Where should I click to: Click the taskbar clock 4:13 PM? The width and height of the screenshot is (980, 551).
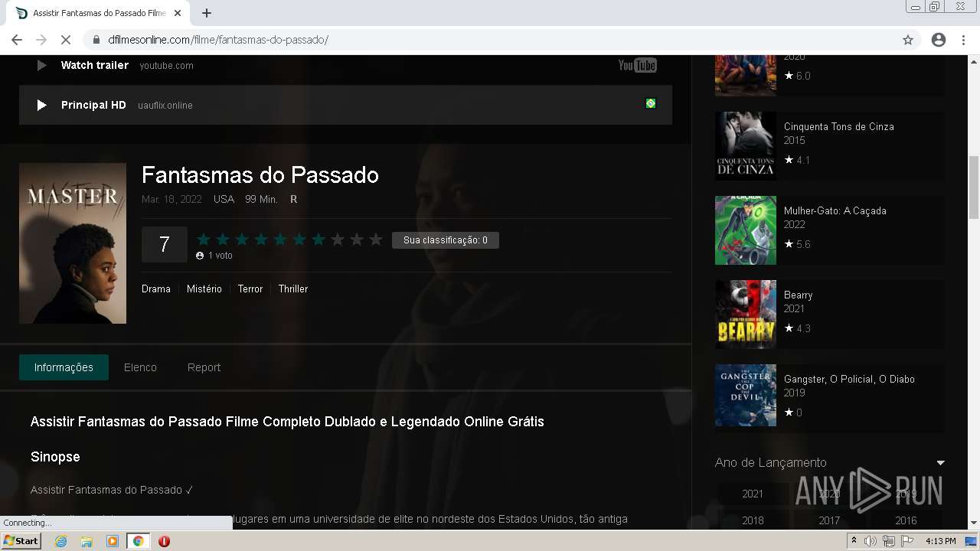pos(940,541)
